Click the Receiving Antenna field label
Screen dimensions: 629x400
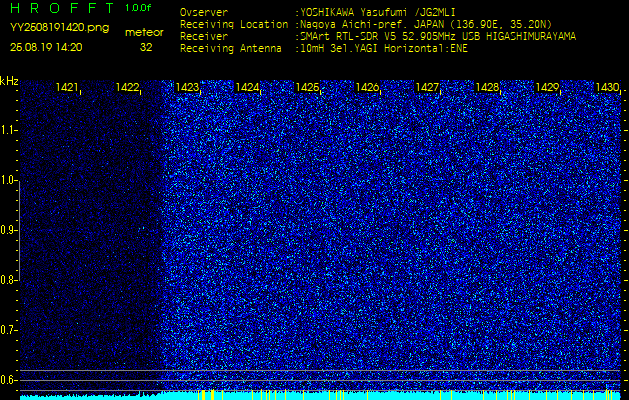coord(231,49)
